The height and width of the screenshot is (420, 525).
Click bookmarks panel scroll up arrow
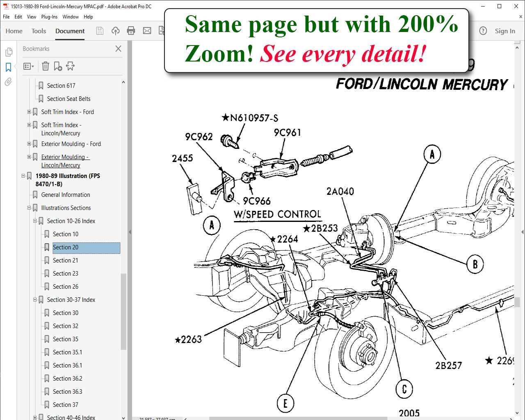pyautogui.click(x=123, y=82)
